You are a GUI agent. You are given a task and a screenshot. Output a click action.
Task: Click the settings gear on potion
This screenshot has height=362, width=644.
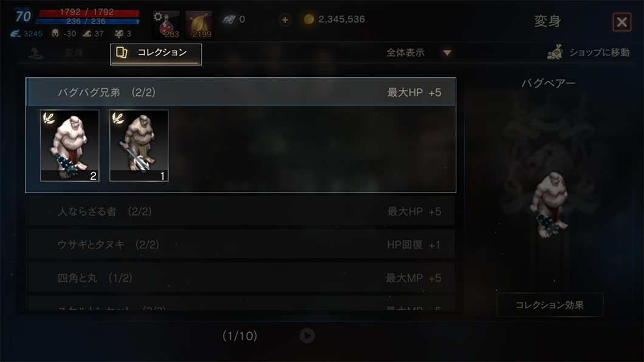[x=158, y=16]
